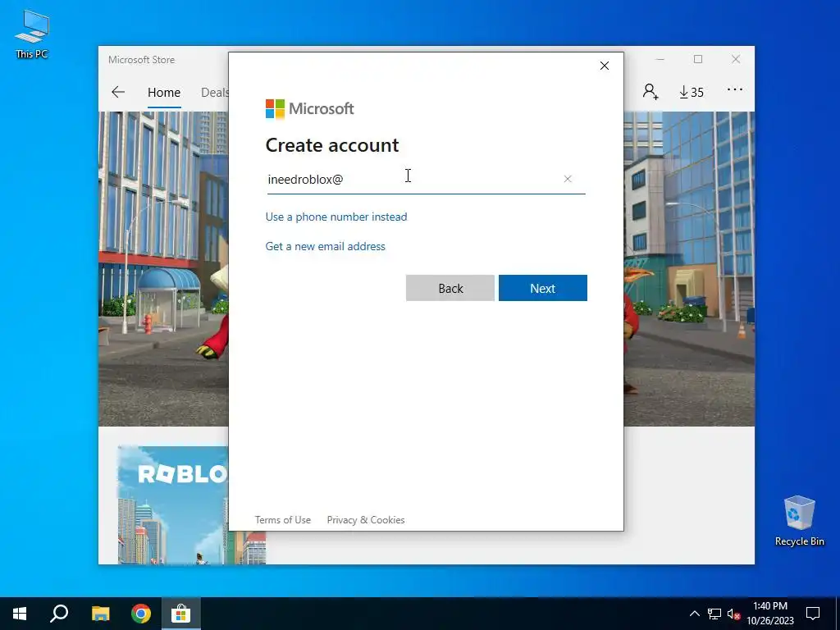Open File Explorer from the taskbar
The height and width of the screenshot is (630, 840).
pyautogui.click(x=100, y=614)
